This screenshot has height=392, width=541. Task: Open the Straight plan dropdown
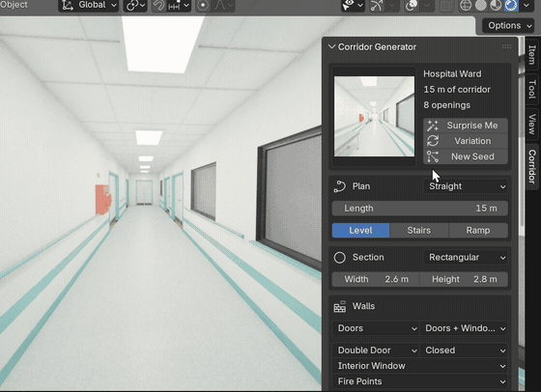pyautogui.click(x=466, y=186)
